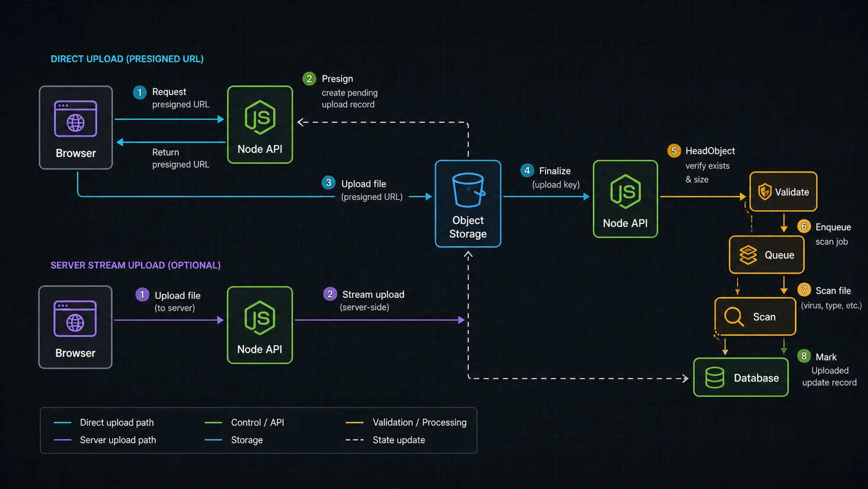Click the orange line swatch beside Validation / Processing
Image resolution: width=868 pixels, height=489 pixels.
pos(355,422)
